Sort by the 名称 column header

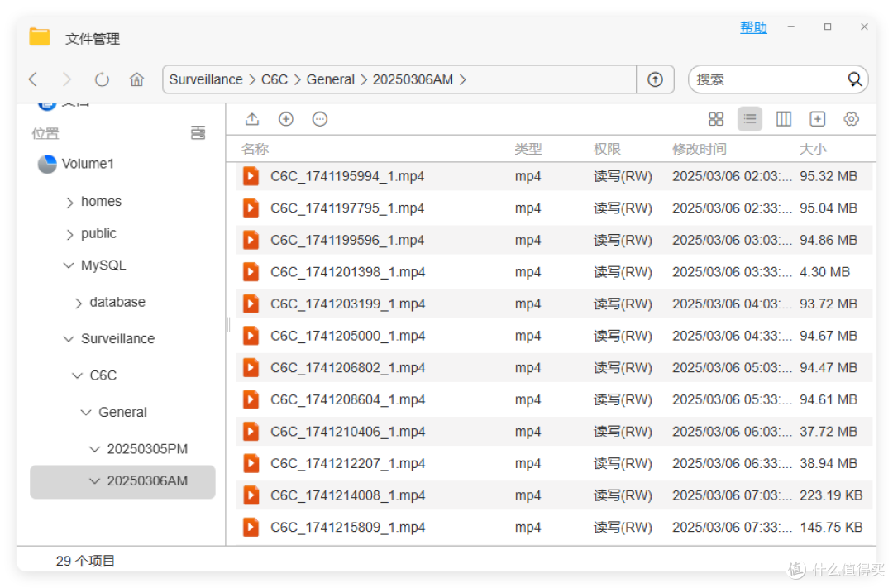coord(255,149)
